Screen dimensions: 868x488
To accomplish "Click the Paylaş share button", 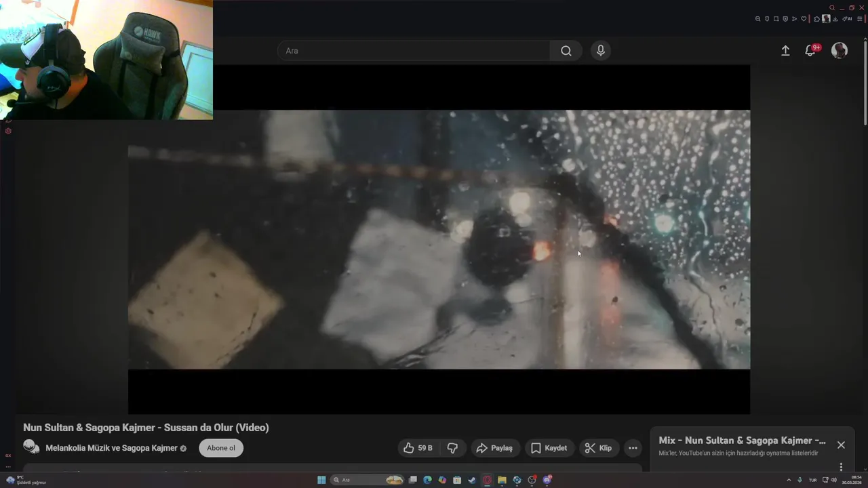I will pos(495,448).
